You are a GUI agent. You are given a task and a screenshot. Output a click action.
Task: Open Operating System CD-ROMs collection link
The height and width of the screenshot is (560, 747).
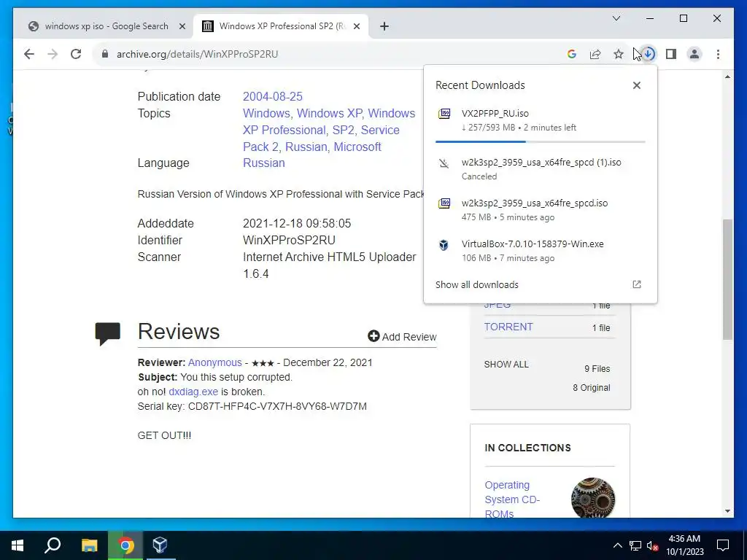(x=512, y=499)
